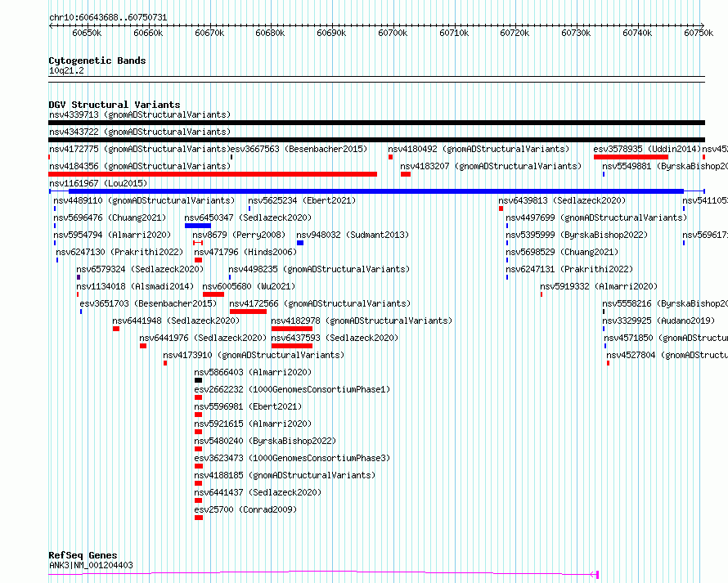Viewport: 728px width, 583px height.
Task: Open nsv5395999 (ByrskaBishop2022) label
Action: tap(577, 235)
